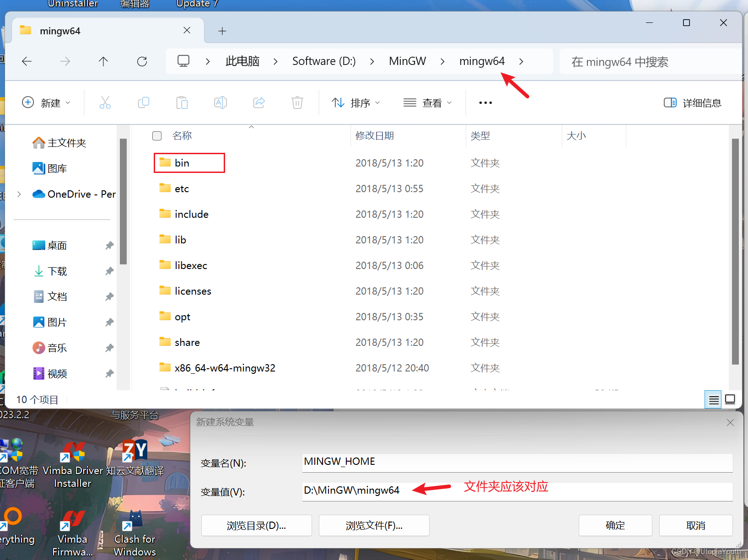
Task: Click the Share icon in toolbar
Action: click(x=259, y=102)
